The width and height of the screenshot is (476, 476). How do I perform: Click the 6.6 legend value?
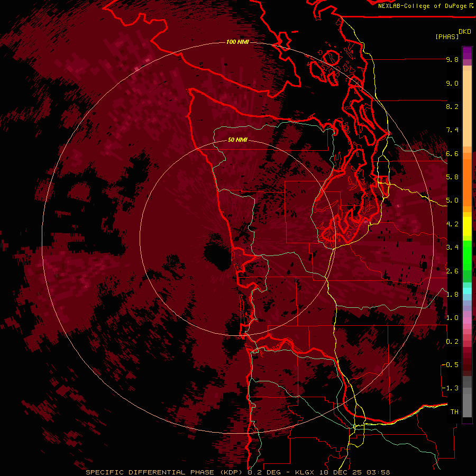point(452,153)
